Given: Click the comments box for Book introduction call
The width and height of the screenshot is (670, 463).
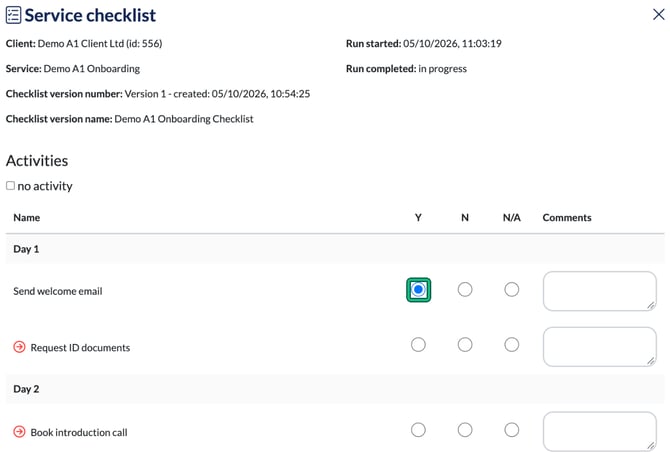Looking at the screenshot, I should 599,431.
